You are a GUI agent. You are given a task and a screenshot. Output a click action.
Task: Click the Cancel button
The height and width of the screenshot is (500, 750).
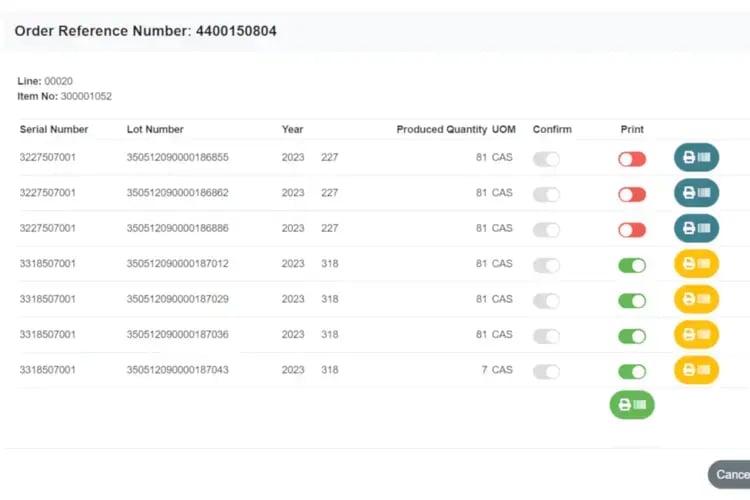click(x=729, y=474)
